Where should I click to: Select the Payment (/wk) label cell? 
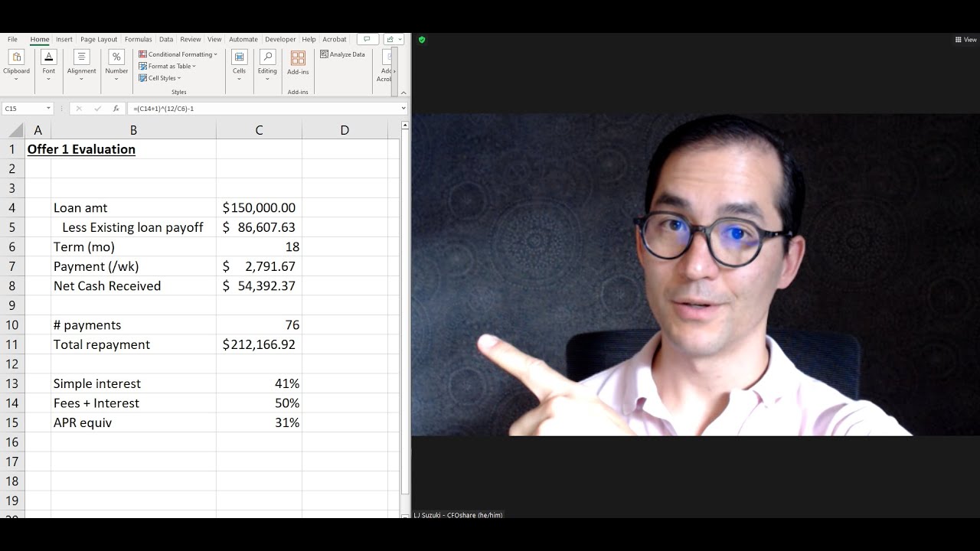[x=133, y=266]
